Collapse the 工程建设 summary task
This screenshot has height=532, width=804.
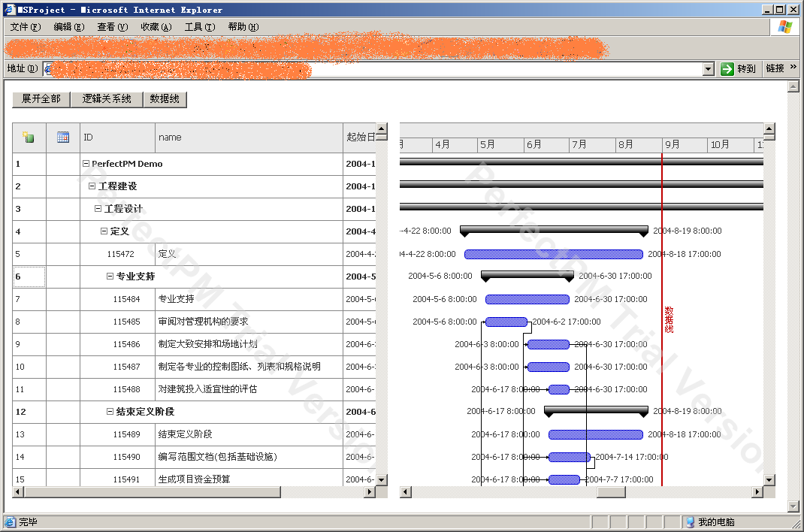click(x=92, y=186)
